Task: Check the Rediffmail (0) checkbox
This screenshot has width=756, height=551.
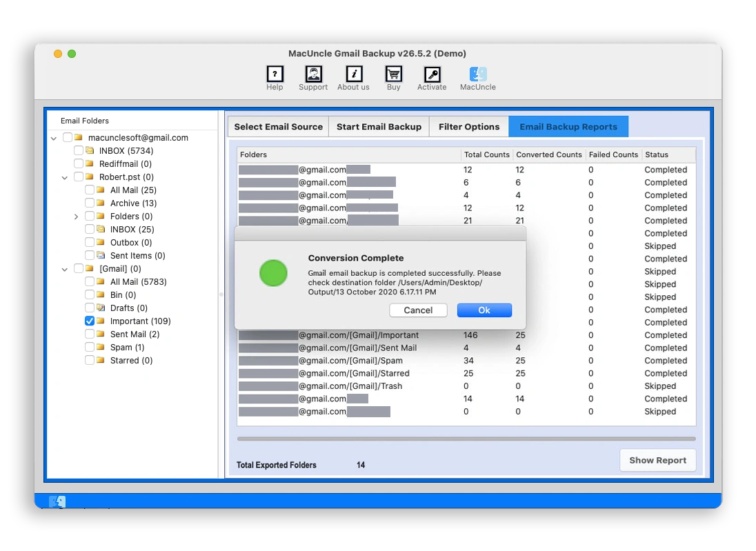Action: (x=79, y=163)
